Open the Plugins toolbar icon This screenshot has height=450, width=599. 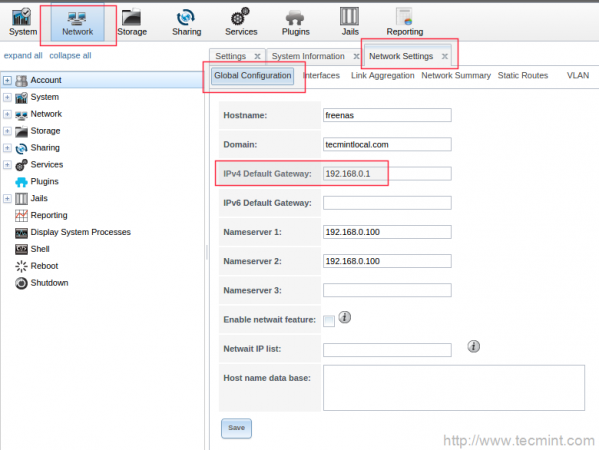point(295,18)
